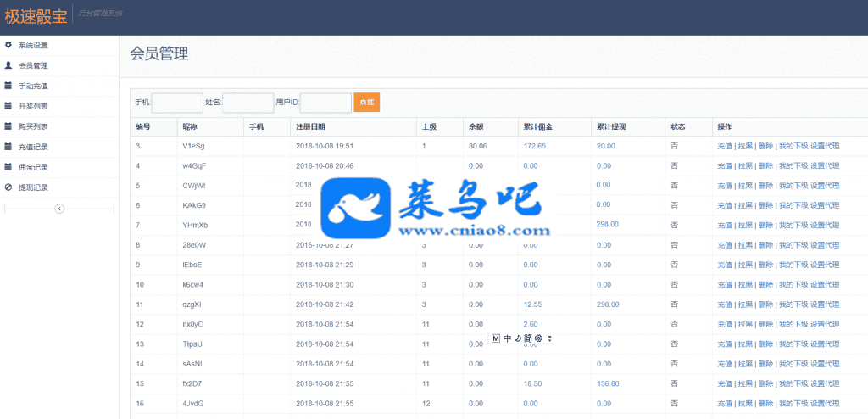Click the calendar icon beside 开奖列表
Screen dimensions: 868x419
(8, 106)
